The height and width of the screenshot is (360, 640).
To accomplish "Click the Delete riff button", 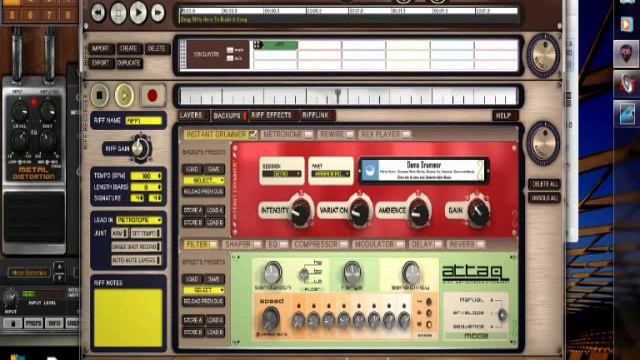I will 157,49.
